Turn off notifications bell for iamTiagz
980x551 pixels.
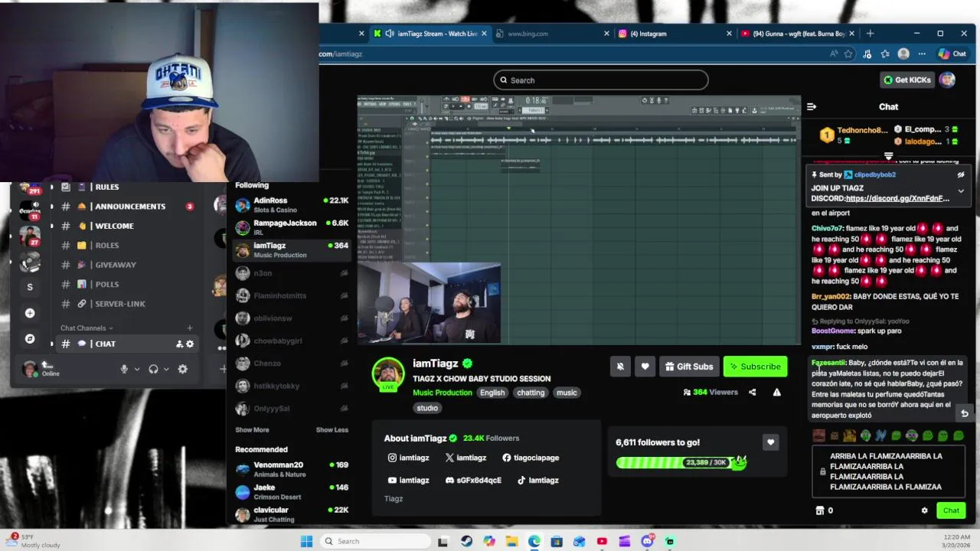(620, 367)
